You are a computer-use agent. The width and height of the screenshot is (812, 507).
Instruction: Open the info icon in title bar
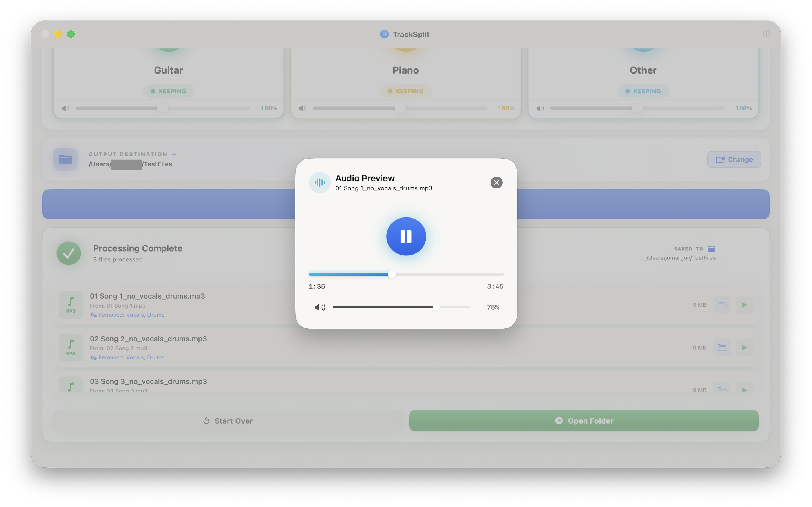[x=766, y=34]
